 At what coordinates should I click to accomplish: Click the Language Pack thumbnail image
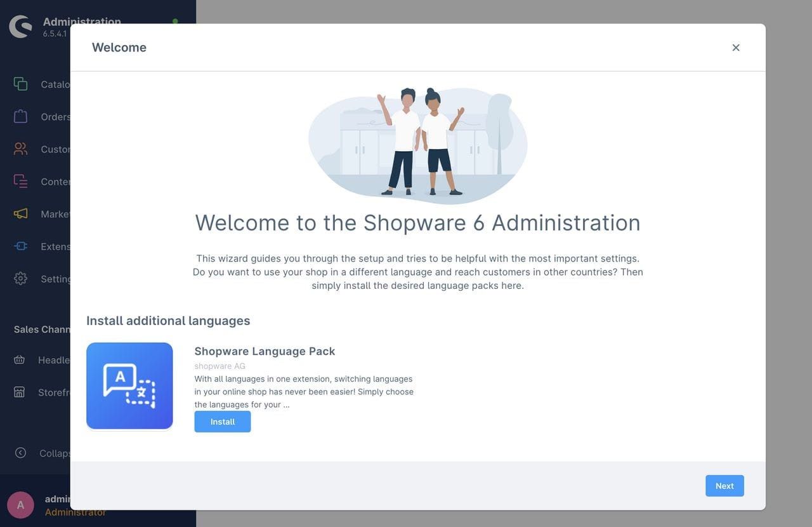point(129,386)
